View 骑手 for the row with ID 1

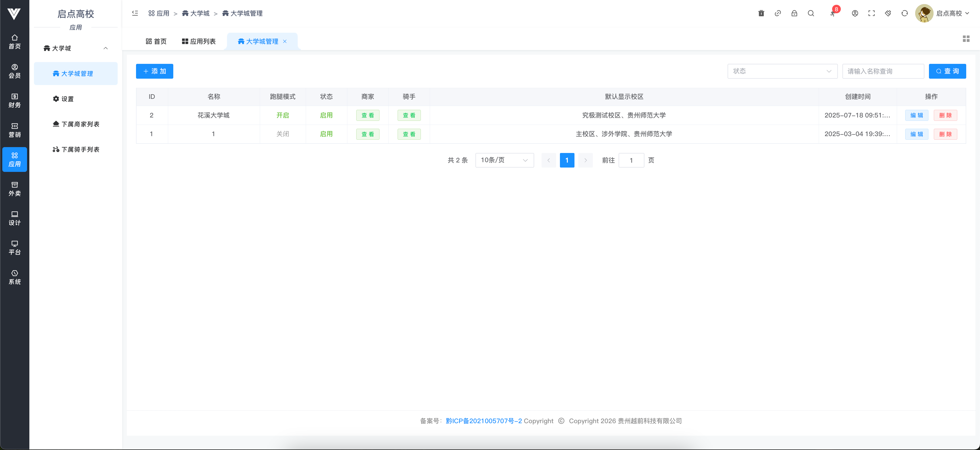(x=409, y=134)
